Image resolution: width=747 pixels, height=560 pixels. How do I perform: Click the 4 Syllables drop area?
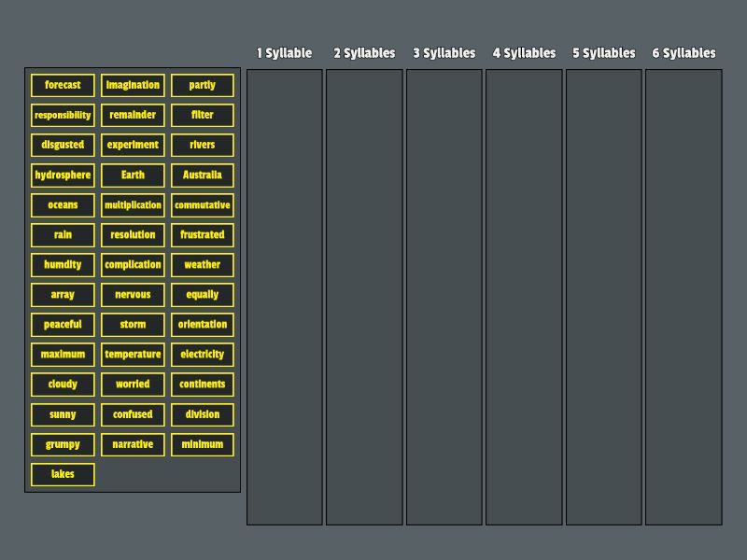[524, 297]
